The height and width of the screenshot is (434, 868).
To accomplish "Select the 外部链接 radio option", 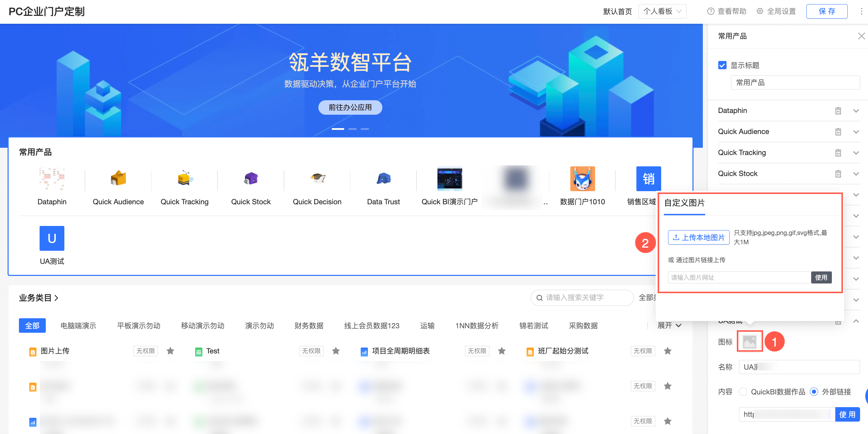I will click(814, 392).
